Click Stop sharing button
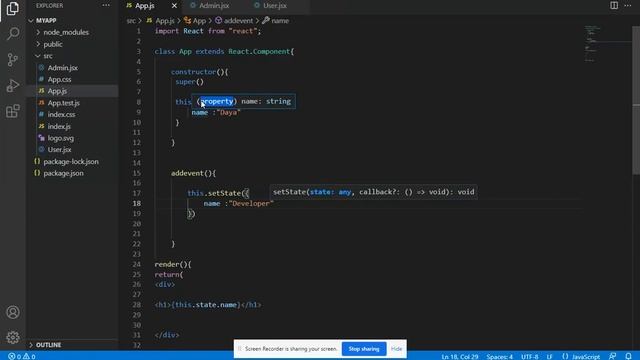Image resolution: width=640 pixels, height=360 pixels. coord(364,349)
